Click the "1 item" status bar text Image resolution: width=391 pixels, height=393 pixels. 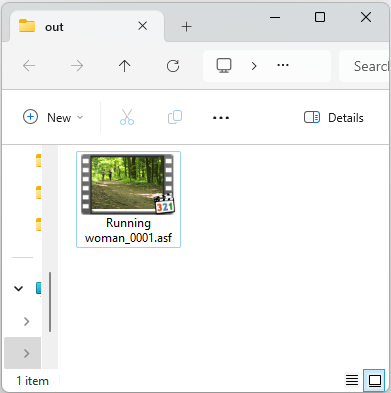tap(33, 381)
